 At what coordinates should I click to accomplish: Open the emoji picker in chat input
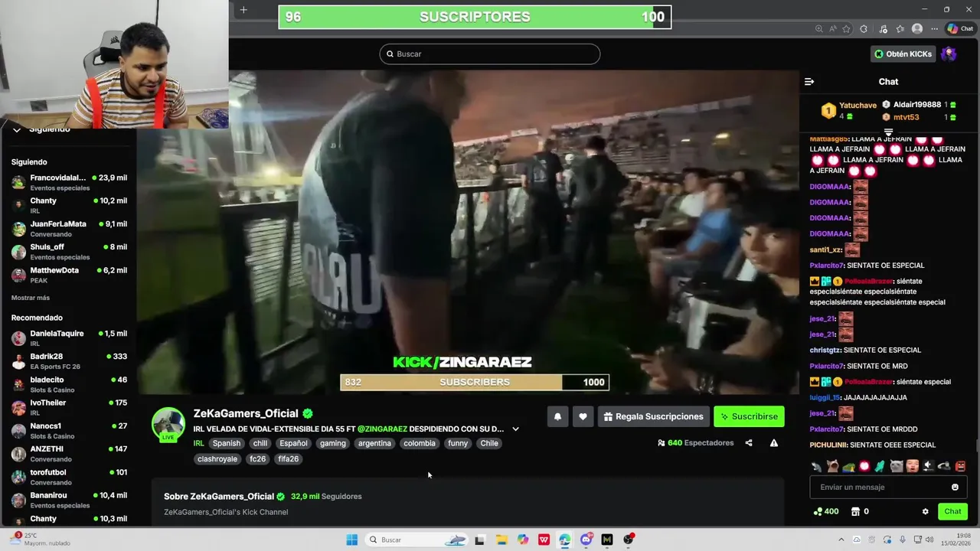point(955,487)
